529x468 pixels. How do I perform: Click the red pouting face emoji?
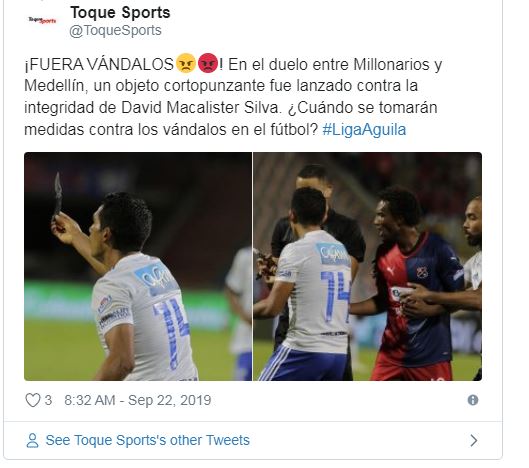pyautogui.click(x=208, y=63)
